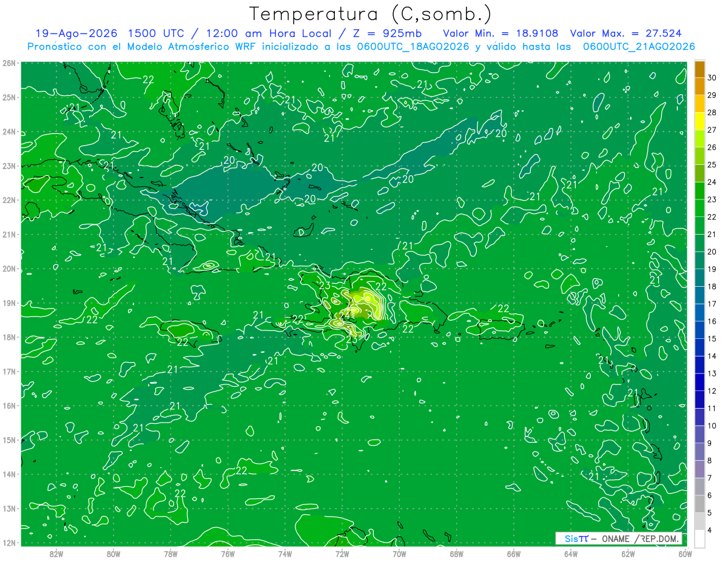This screenshot has width=728, height=562.
Task: Click the "76W" longitude label
Action: [x=227, y=554]
